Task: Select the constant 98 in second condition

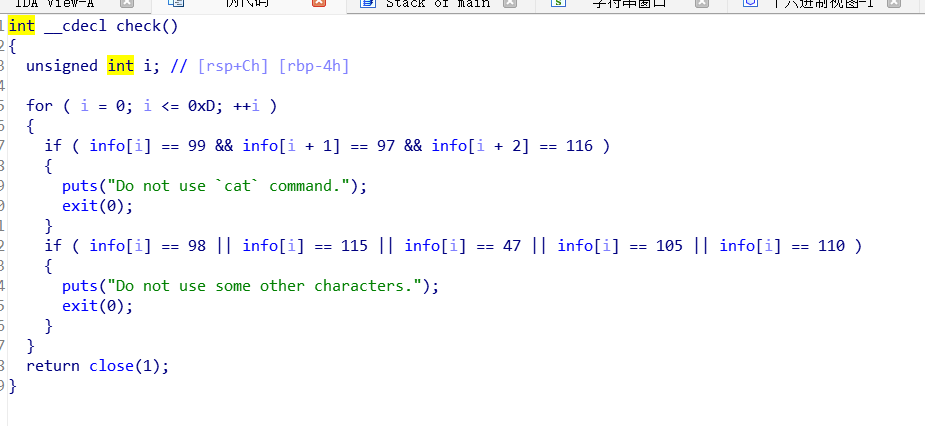Action: (x=197, y=245)
